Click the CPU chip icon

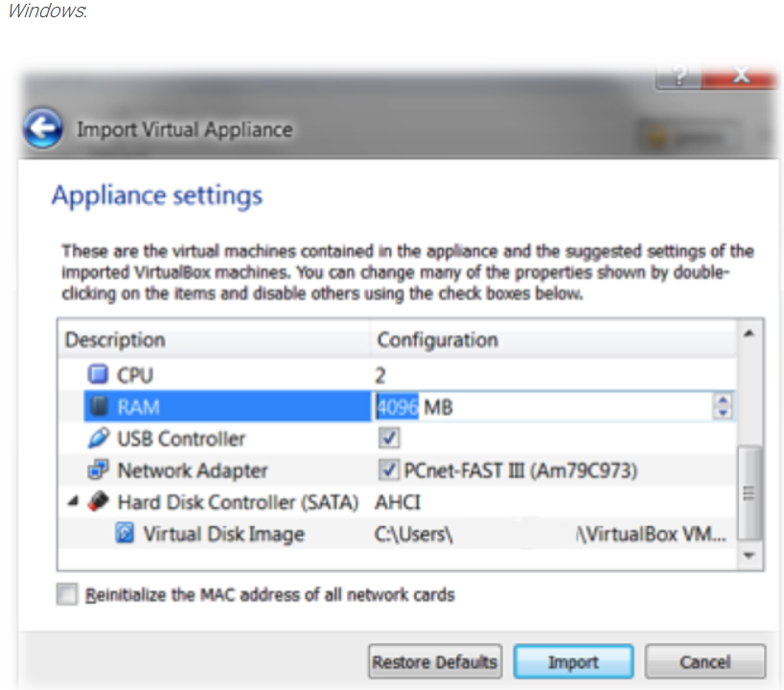(x=99, y=375)
